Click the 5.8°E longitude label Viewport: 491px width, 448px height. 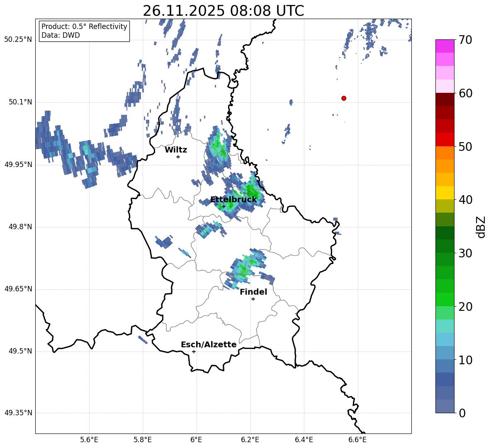click(x=143, y=440)
